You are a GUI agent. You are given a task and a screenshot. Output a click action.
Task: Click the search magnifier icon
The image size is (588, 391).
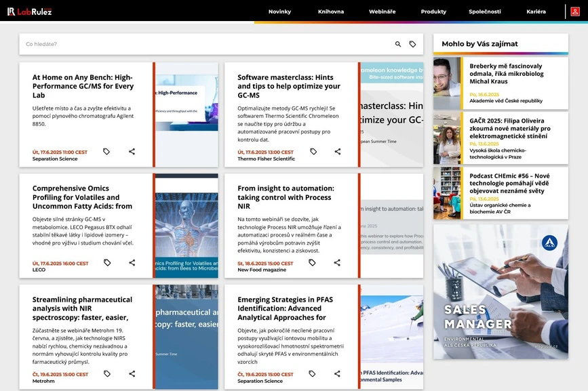click(398, 43)
